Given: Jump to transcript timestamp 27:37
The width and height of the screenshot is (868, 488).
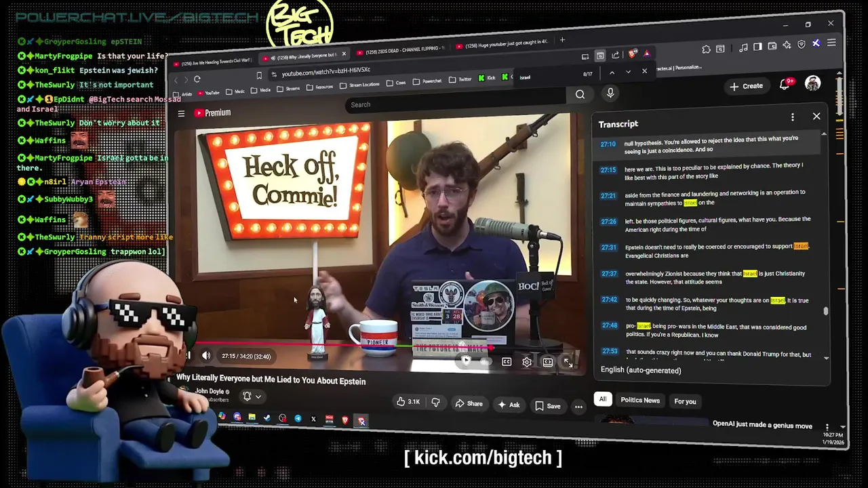Looking at the screenshot, I should pyautogui.click(x=609, y=274).
